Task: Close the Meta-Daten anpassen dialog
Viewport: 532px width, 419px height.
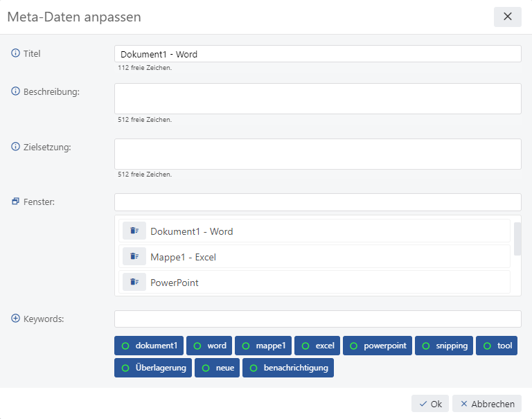Action: tap(508, 17)
